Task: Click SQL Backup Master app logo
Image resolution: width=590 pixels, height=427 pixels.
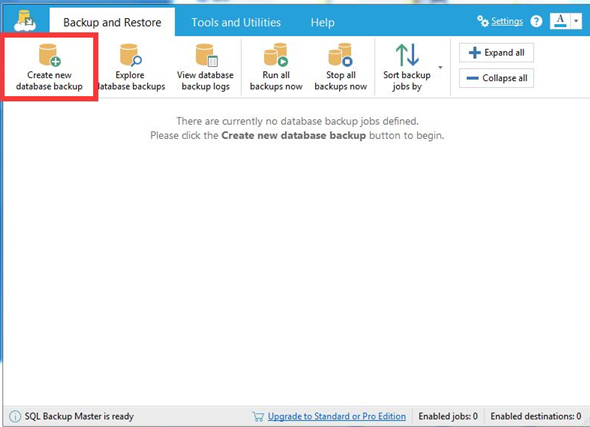Action: point(25,21)
